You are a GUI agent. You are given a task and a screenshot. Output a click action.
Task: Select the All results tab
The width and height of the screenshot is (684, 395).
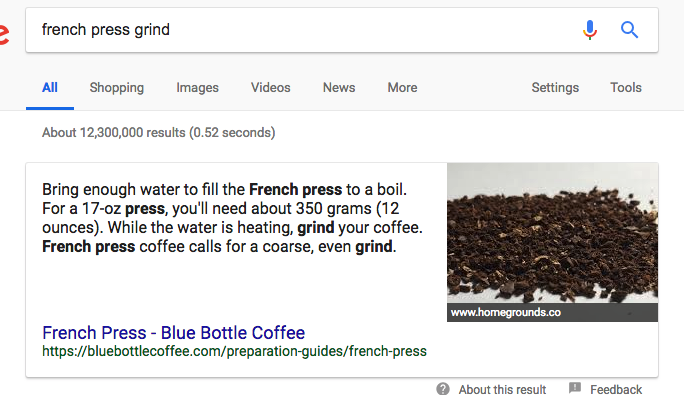(x=50, y=88)
